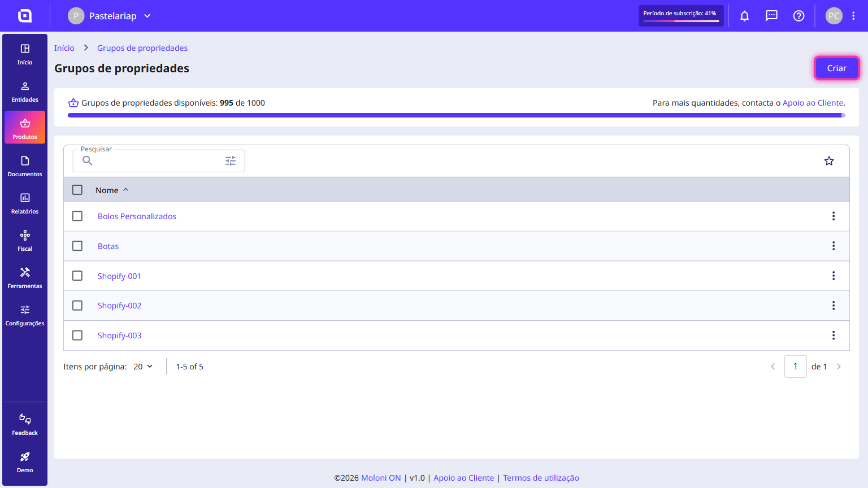868x488 pixels.
Task: Go to the next page arrow
Action: [839, 367]
